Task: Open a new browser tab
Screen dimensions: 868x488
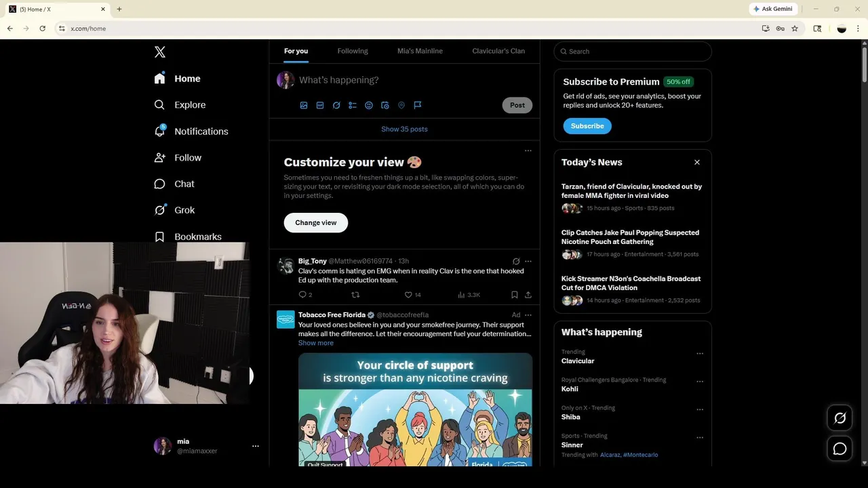Action: tap(119, 9)
